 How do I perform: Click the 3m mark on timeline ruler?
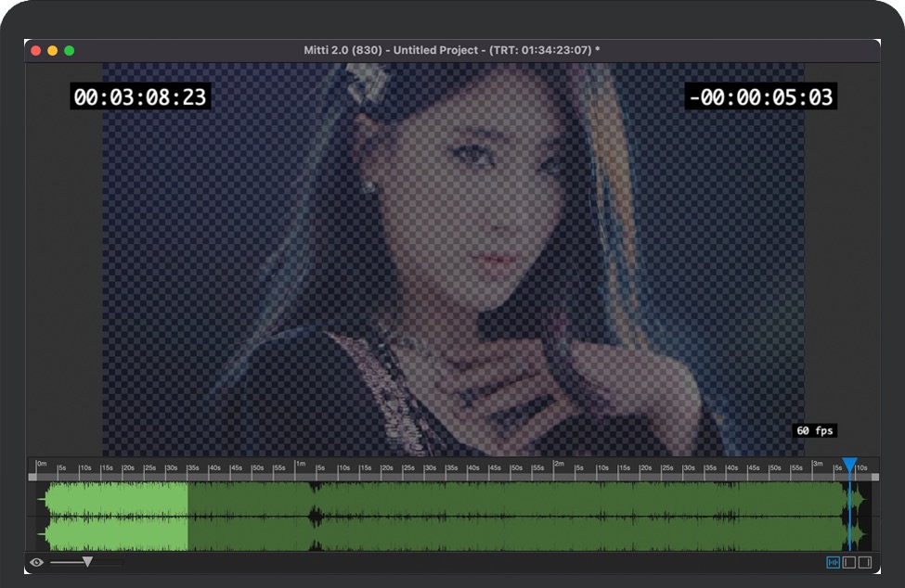(817, 464)
